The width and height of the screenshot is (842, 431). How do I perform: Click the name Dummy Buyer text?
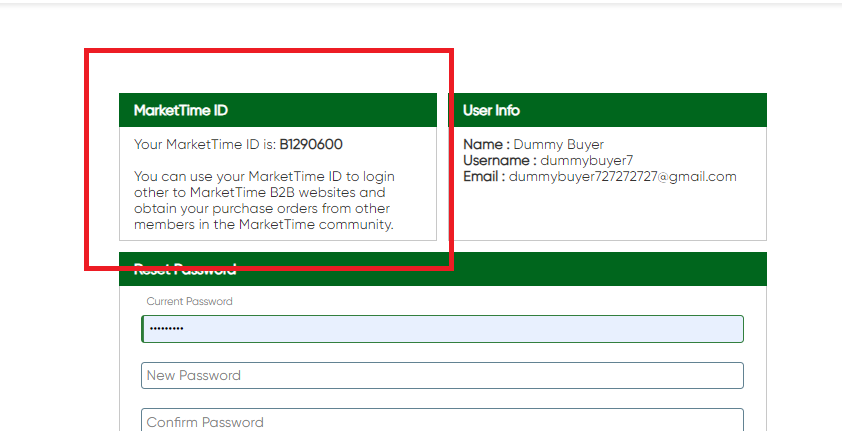pyautogui.click(x=558, y=144)
